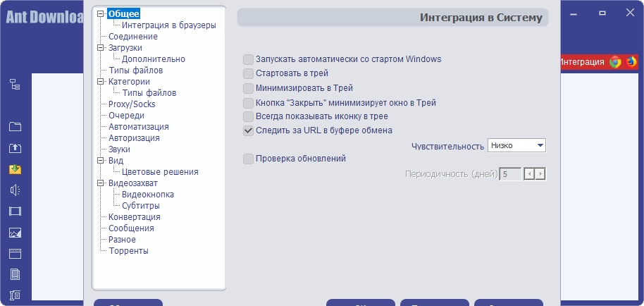The width and height of the screenshot is (644, 306).
Task: Collapse the Вид tree node
Action: (100, 160)
